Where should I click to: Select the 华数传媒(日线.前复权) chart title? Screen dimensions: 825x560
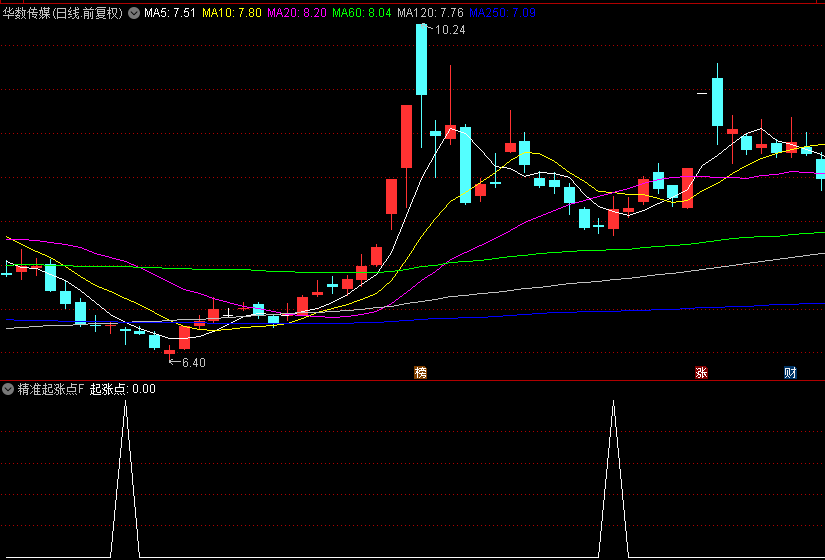63,13
